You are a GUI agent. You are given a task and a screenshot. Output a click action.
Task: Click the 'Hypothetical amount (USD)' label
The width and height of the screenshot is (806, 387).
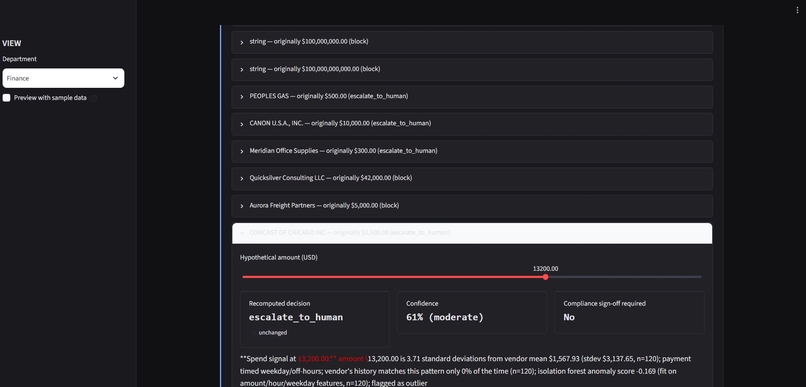tap(279, 257)
